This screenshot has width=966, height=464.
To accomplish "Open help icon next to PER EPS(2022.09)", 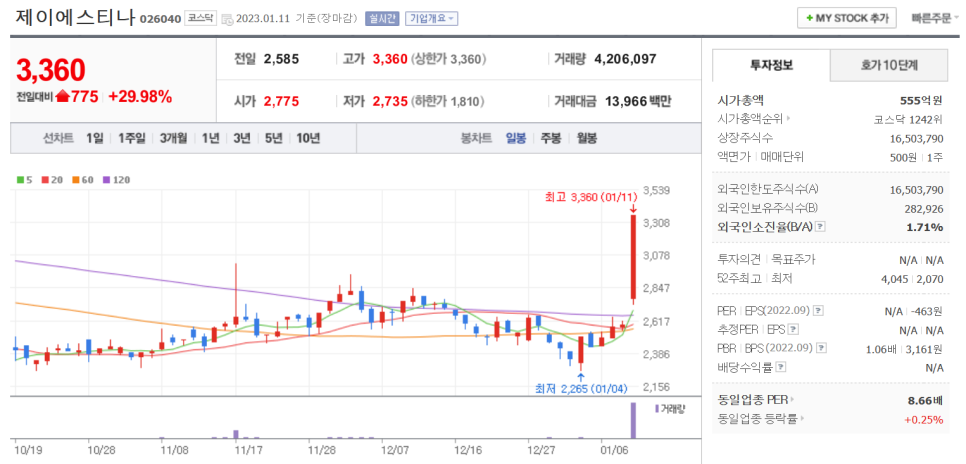I will pyautogui.click(x=818, y=311).
